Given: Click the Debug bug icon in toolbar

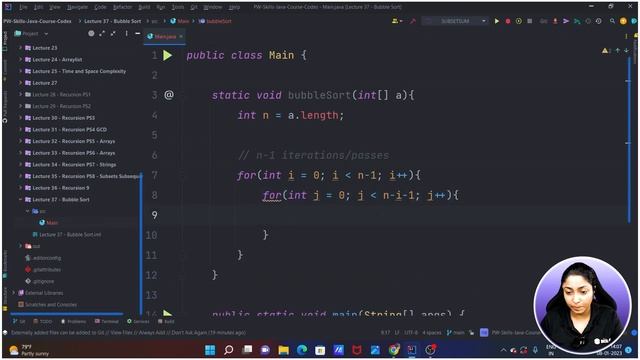Looking at the screenshot, I should pyautogui.click(x=508, y=21).
